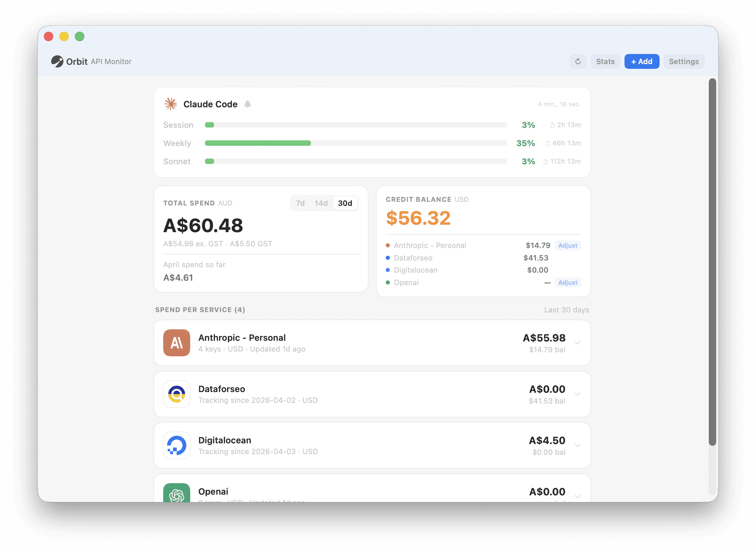Click the Openai service logo
Viewport: 756px width, 552px height.
tap(176, 493)
